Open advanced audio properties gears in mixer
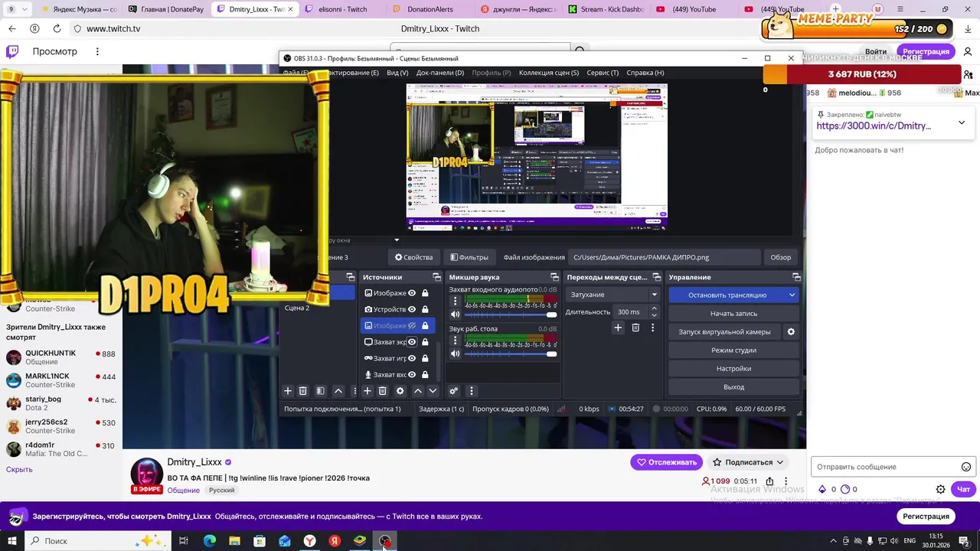This screenshot has width=980, height=551. [x=454, y=391]
